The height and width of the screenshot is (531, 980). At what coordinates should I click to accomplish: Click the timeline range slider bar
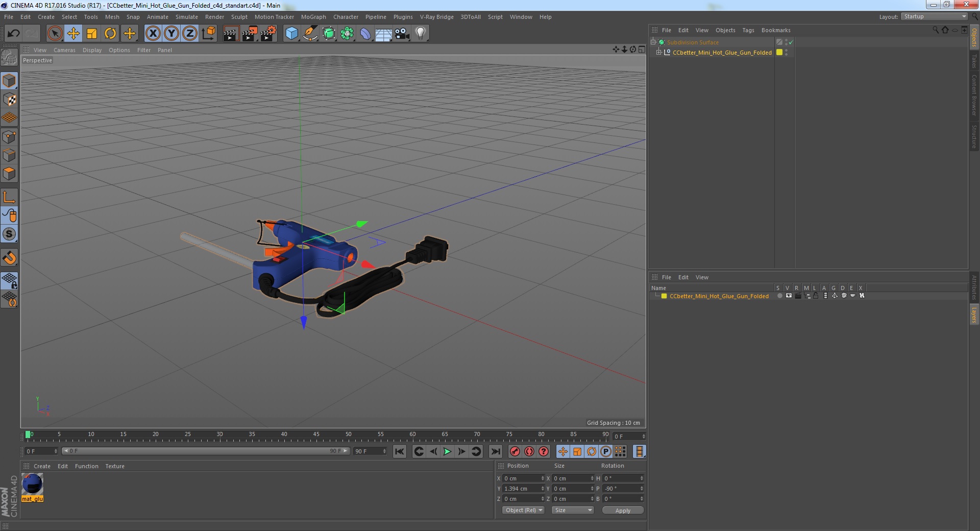click(206, 451)
